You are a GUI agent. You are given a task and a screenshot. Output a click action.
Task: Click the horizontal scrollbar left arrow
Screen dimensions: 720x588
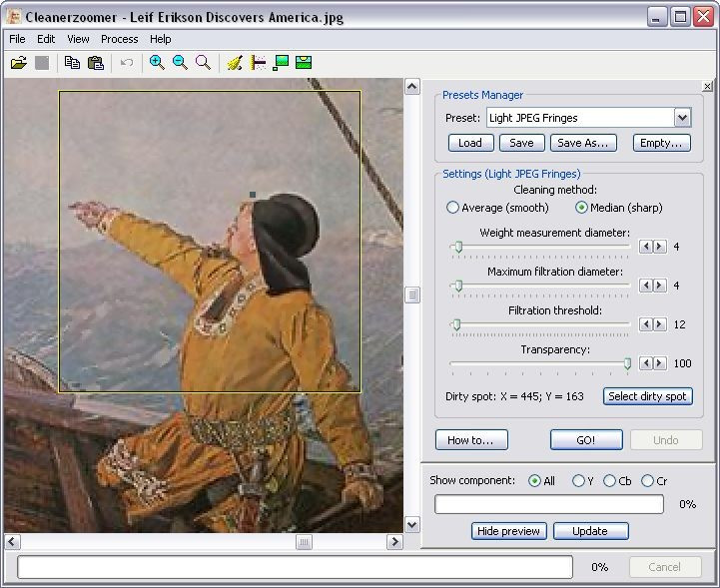[13, 542]
